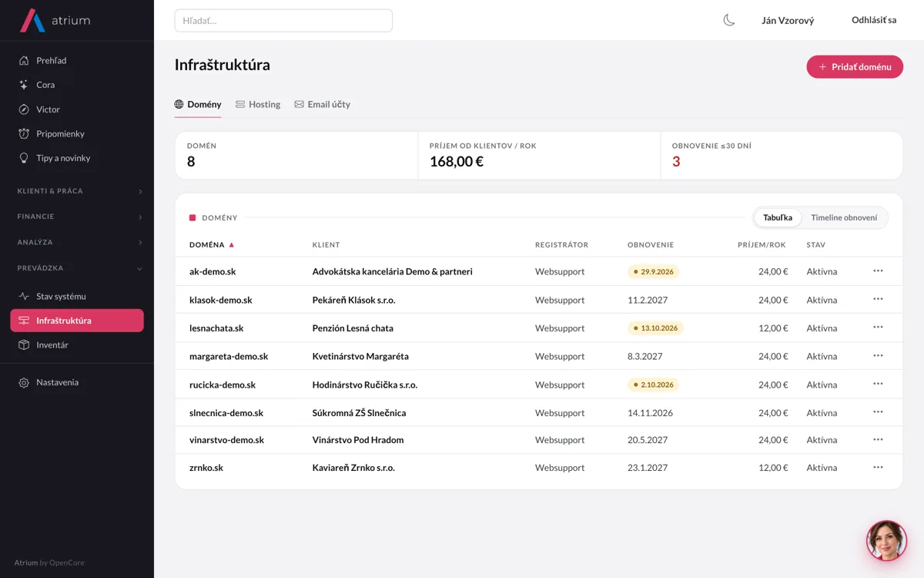This screenshot has height=578, width=924.
Task: Toggle dark mode moon icon
Action: tap(729, 20)
